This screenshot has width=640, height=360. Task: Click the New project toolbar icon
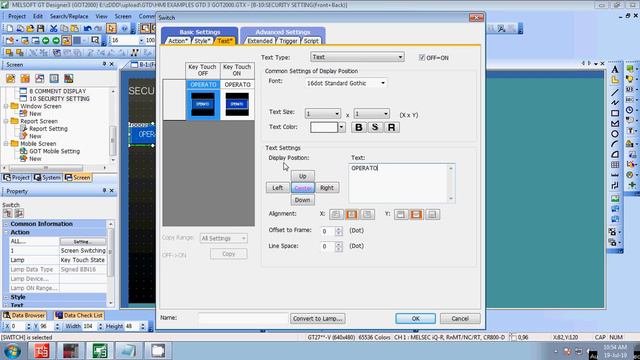(9, 28)
